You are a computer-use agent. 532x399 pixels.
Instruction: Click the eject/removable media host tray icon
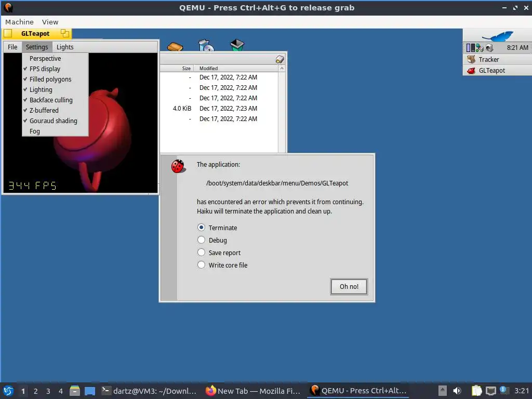(x=442, y=391)
